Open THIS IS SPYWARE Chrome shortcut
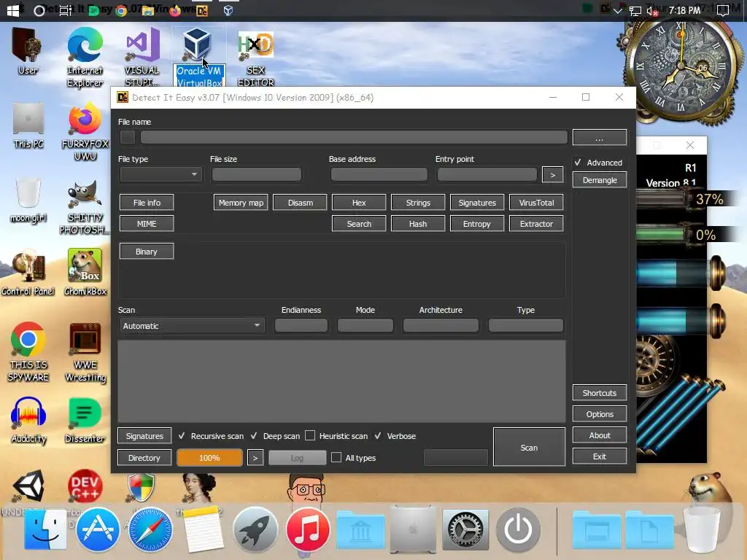The width and height of the screenshot is (747, 560). (x=28, y=352)
